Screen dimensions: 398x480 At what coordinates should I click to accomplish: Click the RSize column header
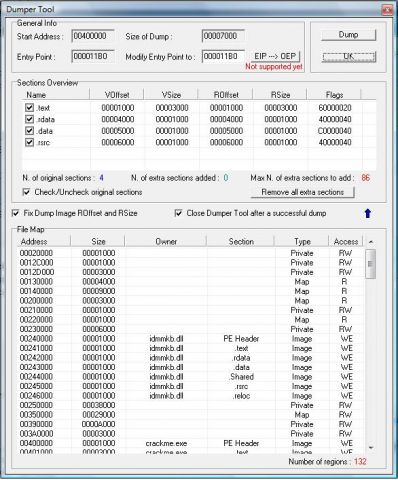(x=280, y=95)
